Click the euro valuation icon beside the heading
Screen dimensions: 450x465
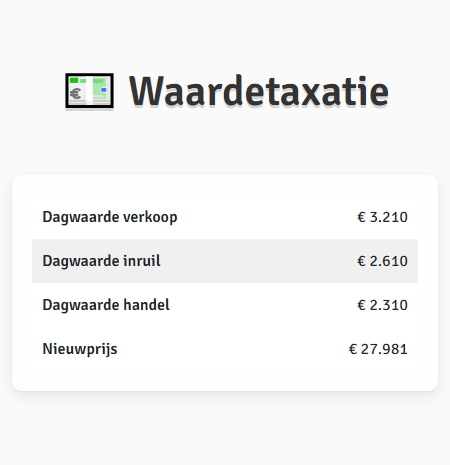(89, 91)
